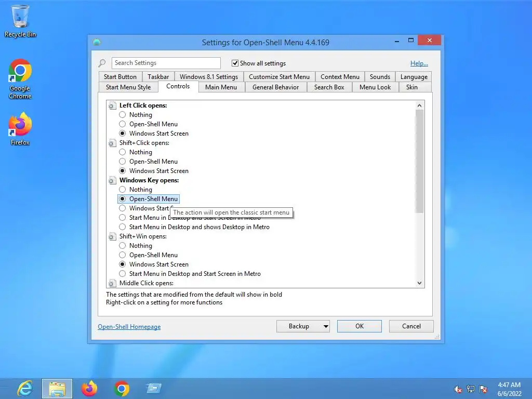
Task: Select Google Chrome desktop shortcut
Action: [x=20, y=79]
